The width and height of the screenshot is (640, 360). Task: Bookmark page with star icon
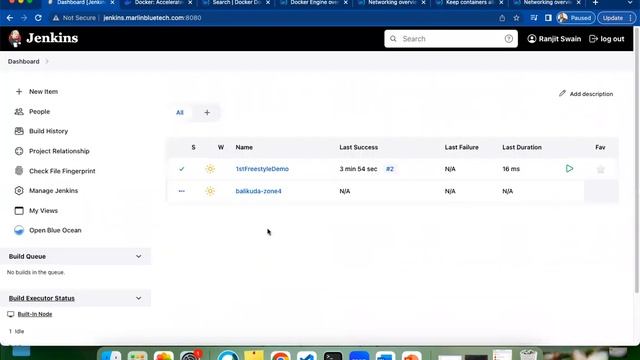click(x=516, y=18)
